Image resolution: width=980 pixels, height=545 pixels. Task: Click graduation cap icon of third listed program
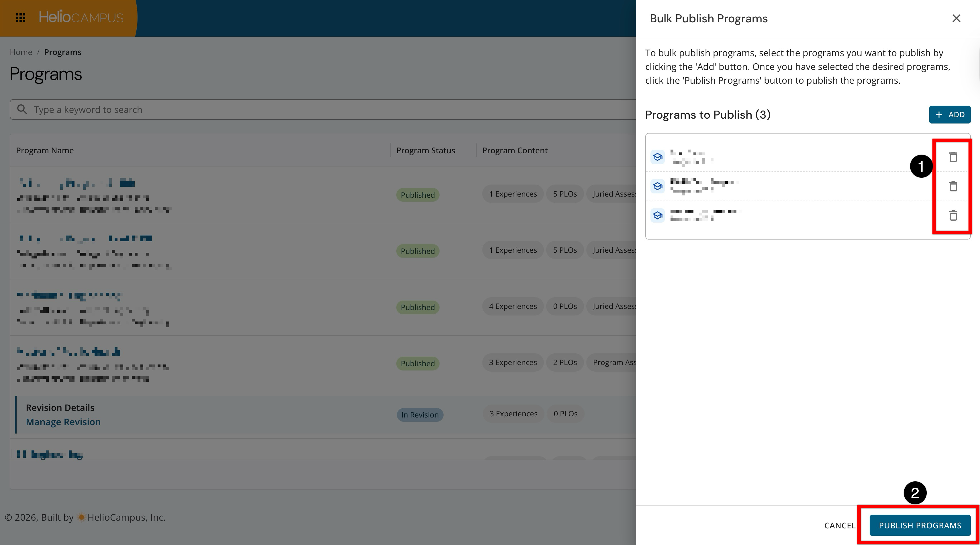point(657,216)
